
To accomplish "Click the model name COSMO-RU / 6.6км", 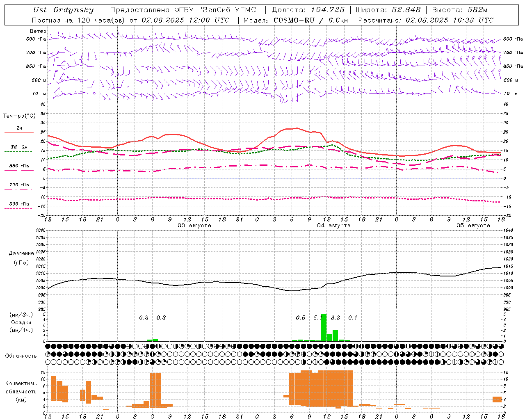I will 311,20.
